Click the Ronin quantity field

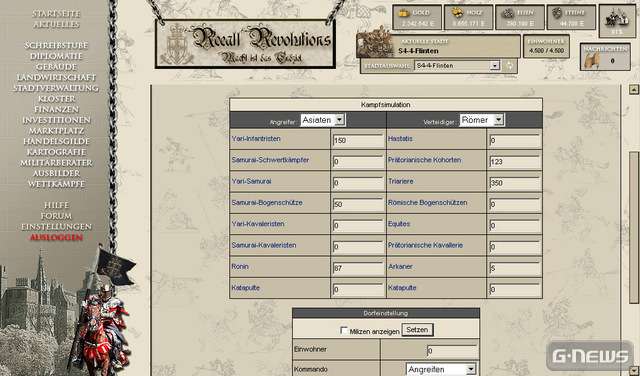[x=358, y=268]
